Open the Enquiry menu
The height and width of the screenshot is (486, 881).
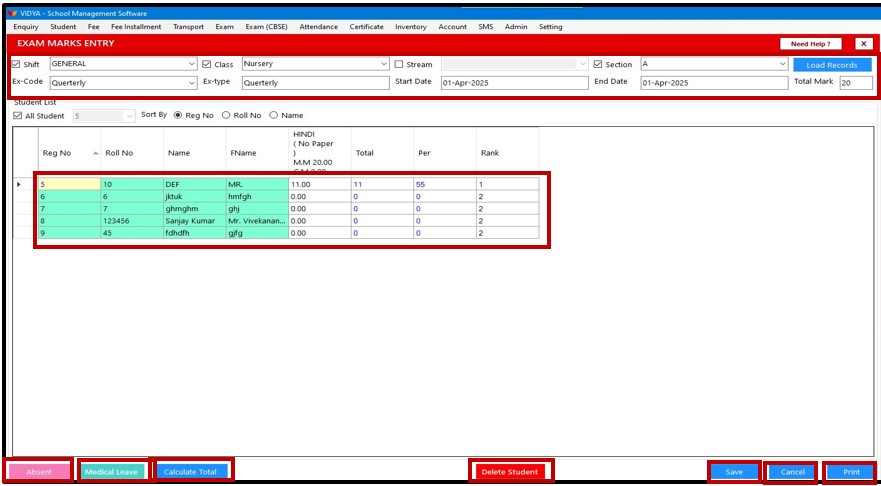point(26,27)
